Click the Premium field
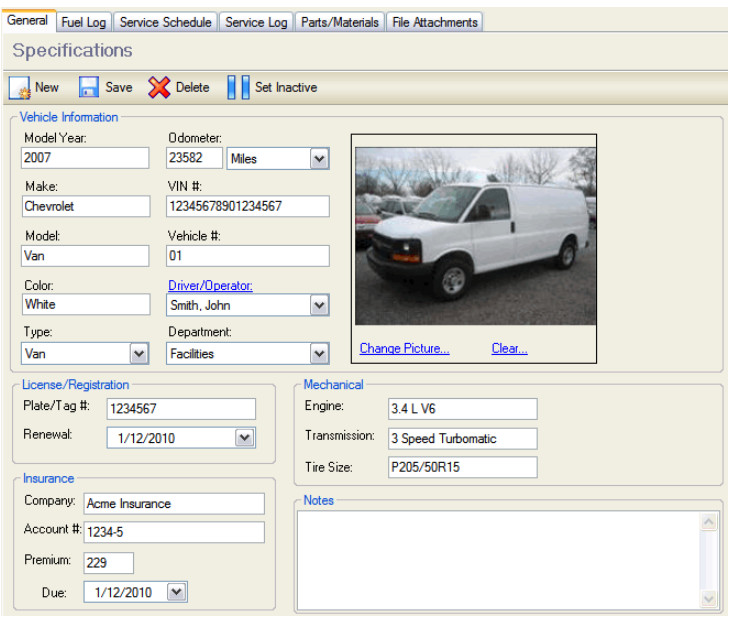This screenshot has height=617, width=729. click(x=109, y=563)
